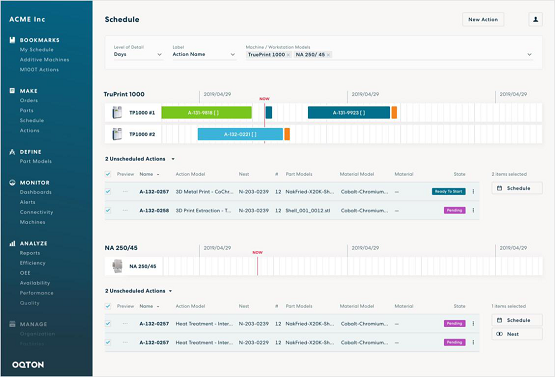The width and height of the screenshot is (555, 377).
Task: Open the Level of Detail Days dropdown
Action: (x=138, y=55)
